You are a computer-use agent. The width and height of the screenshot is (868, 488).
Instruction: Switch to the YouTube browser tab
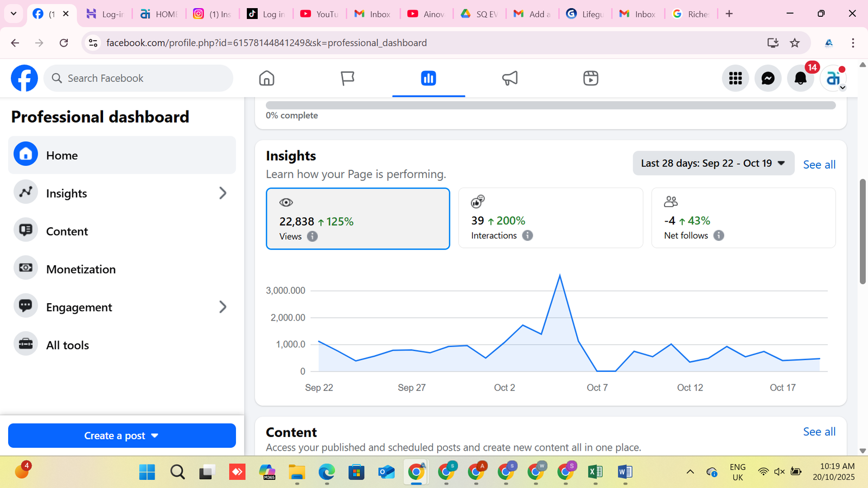pyautogui.click(x=320, y=14)
